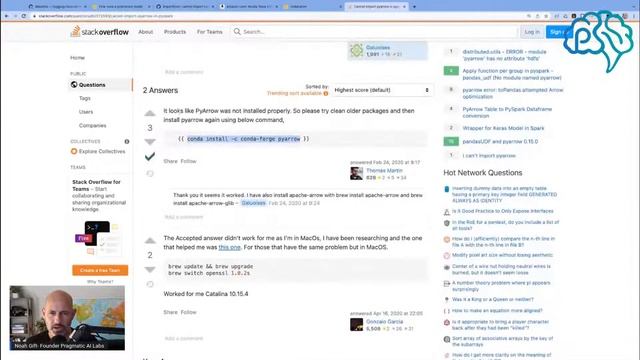Click Follow under second answer
Image resolution: width=640 pixels, height=360 pixels.
pos(189,312)
